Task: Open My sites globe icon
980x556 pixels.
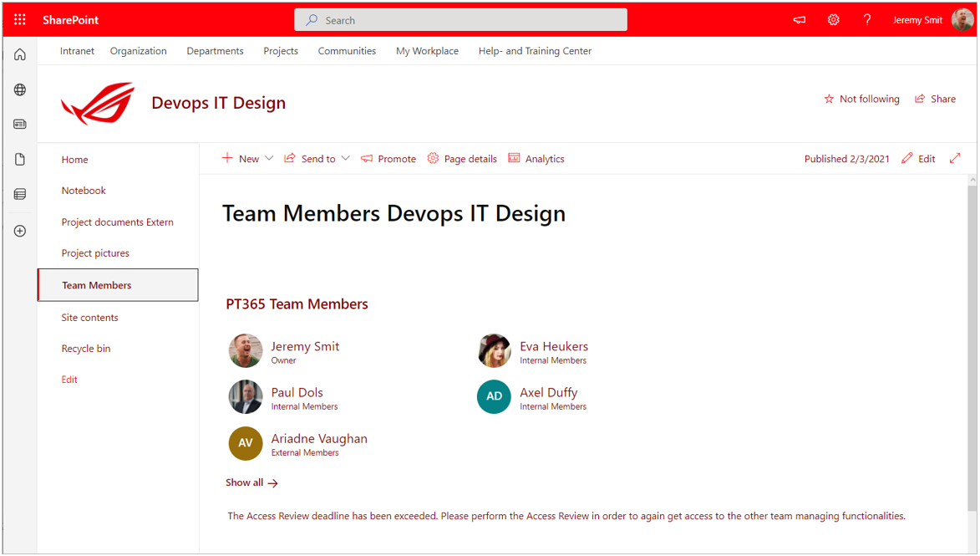Action: (20, 90)
